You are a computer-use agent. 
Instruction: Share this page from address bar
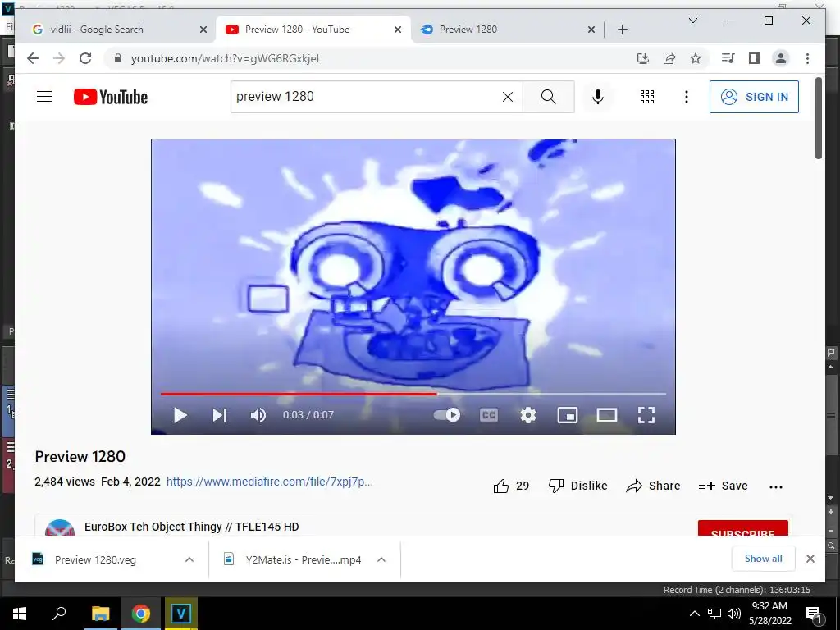pyautogui.click(x=669, y=58)
